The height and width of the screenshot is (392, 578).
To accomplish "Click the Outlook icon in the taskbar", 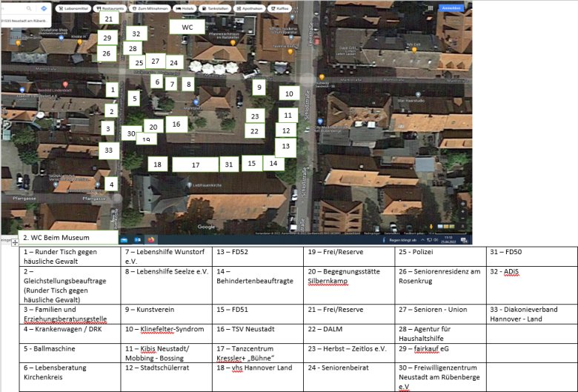I will pos(137,239).
